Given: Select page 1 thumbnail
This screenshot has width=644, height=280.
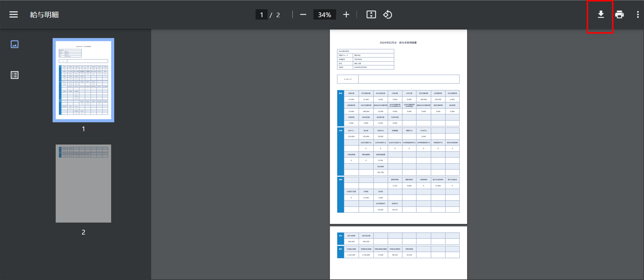Looking at the screenshot, I should point(83,80).
